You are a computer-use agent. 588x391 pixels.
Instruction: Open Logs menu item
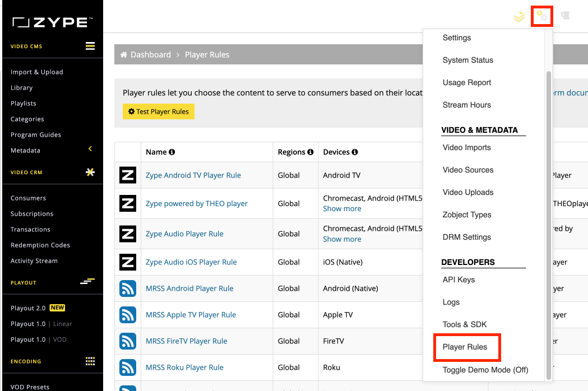[451, 302]
